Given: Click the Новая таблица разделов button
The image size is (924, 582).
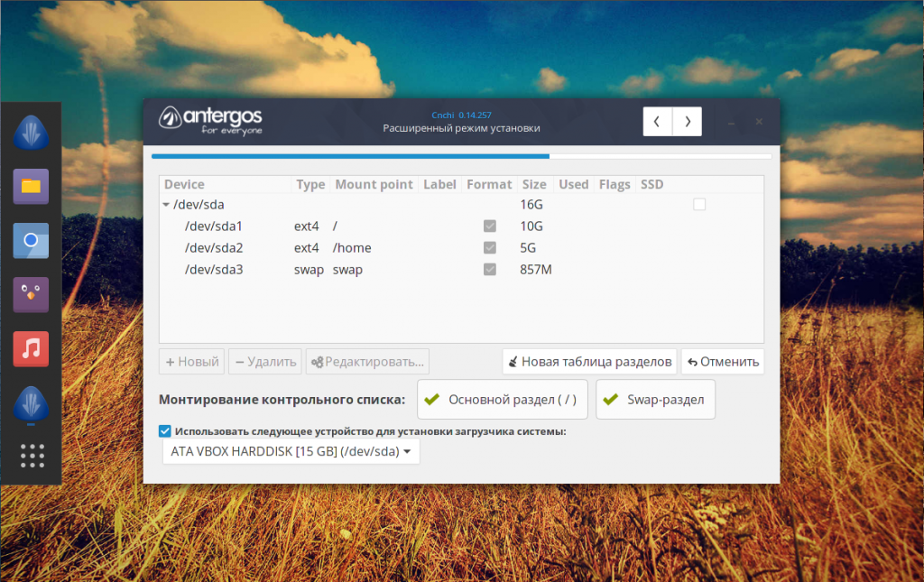Looking at the screenshot, I should point(588,362).
